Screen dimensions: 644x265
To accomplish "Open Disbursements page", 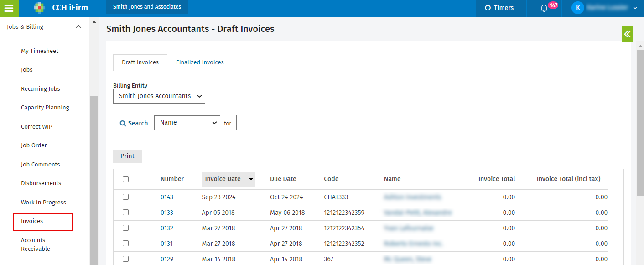I will [41, 183].
